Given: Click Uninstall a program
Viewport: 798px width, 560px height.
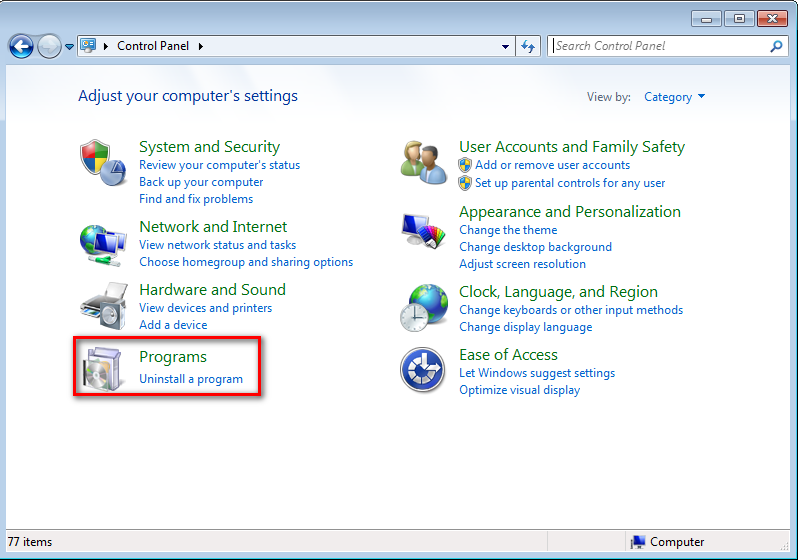Looking at the screenshot, I should pyautogui.click(x=191, y=379).
